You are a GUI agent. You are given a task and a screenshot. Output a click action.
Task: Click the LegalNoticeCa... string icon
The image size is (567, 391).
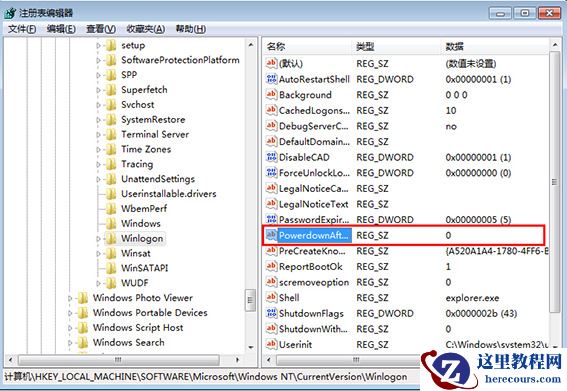coord(271,188)
